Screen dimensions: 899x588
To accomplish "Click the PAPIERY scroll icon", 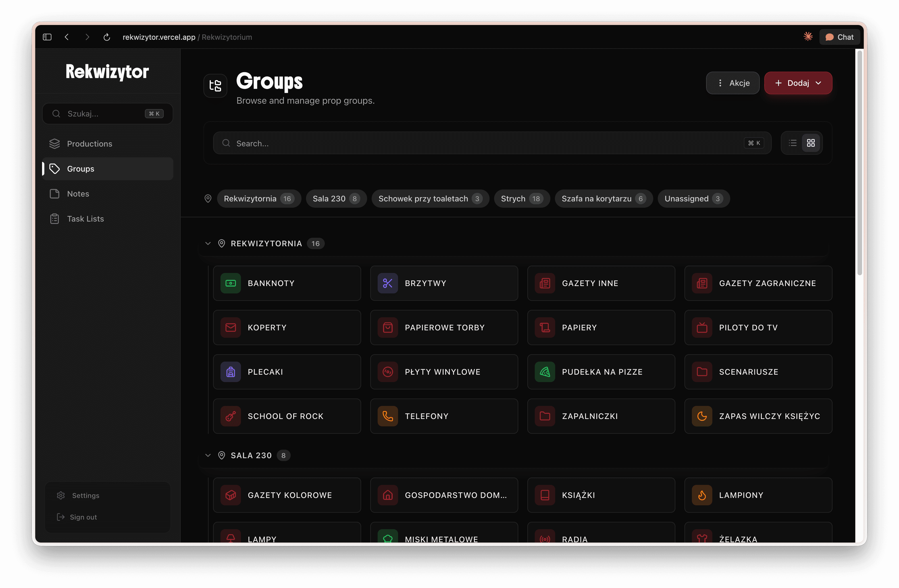I will pos(545,328).
